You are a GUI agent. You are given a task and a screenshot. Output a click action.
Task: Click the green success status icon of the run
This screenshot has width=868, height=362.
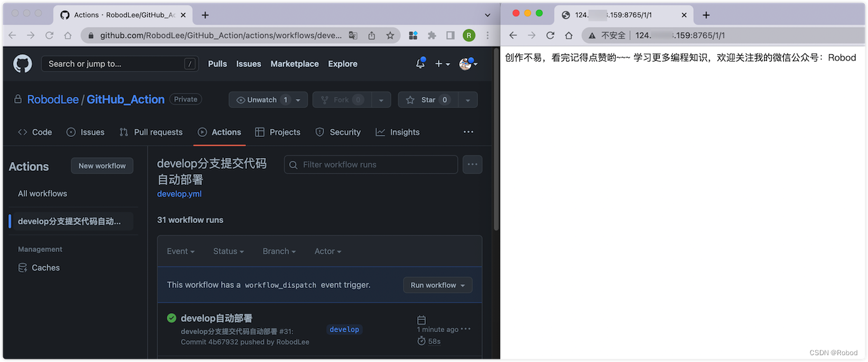171,318
